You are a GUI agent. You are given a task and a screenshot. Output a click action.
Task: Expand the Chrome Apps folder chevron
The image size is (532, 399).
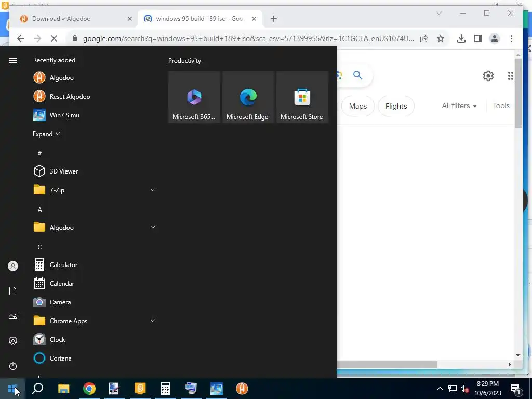(x=153, y=321)
